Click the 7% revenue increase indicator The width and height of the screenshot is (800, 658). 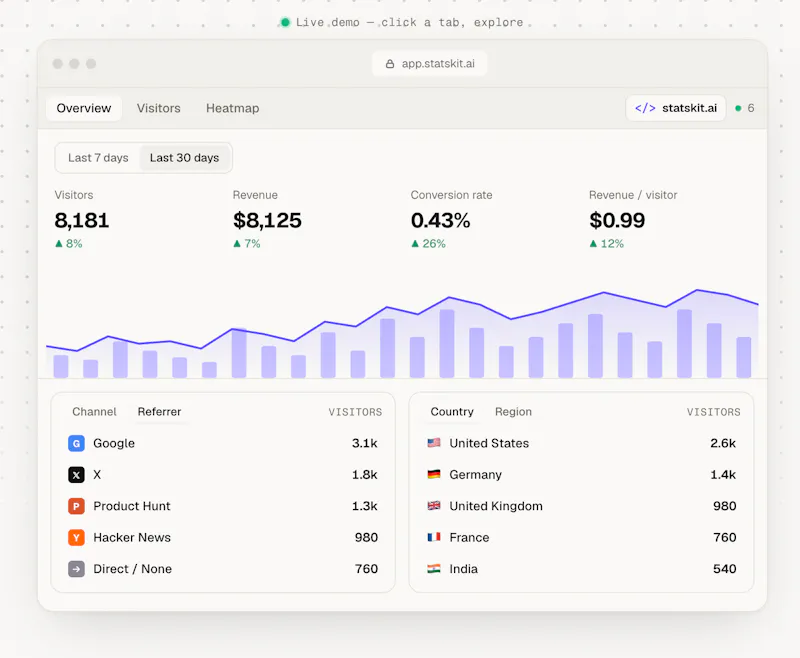coord(247,244)
